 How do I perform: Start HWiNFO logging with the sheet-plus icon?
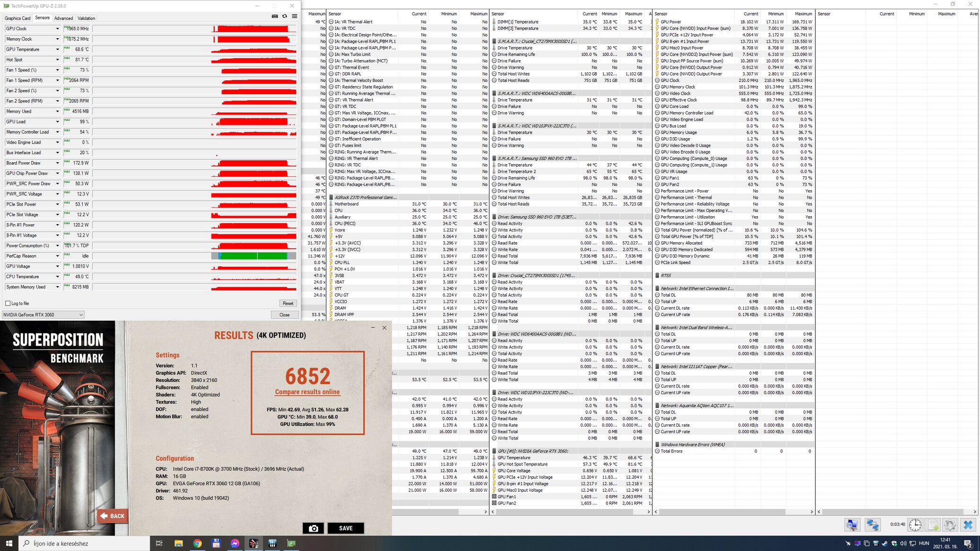933,525
